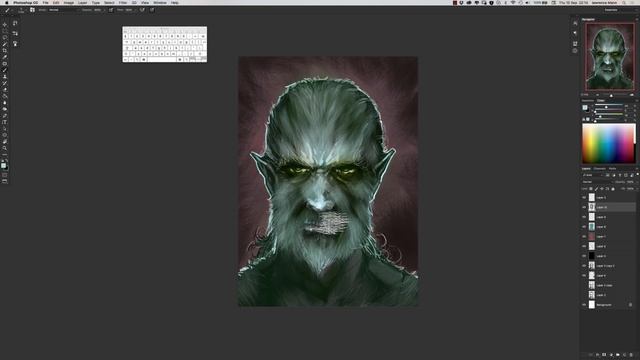Click the Add layer mask icon

(604, 355)
